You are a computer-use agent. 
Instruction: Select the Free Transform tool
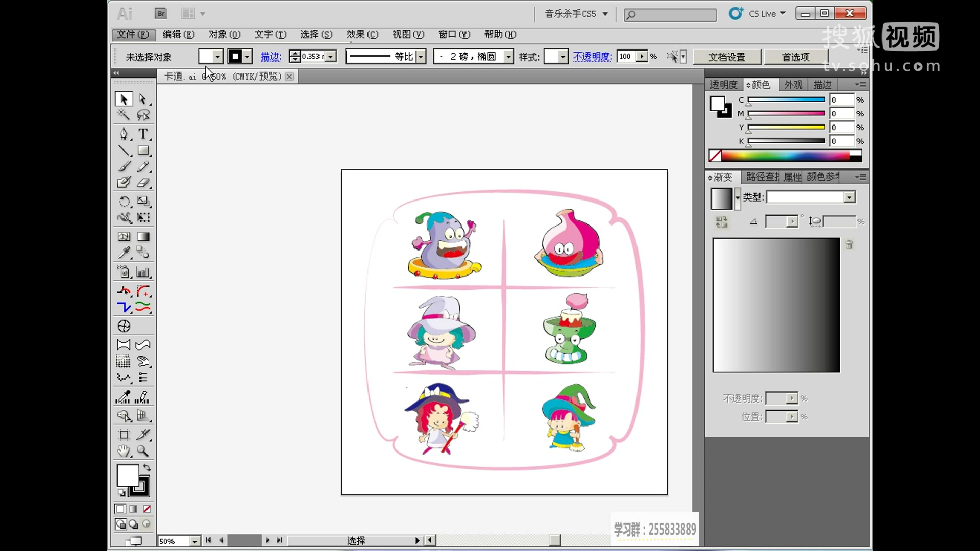tap(143, 217)
